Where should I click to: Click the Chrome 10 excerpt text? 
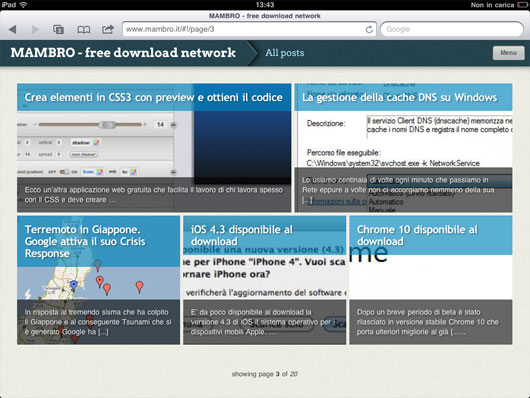[428, 322]
